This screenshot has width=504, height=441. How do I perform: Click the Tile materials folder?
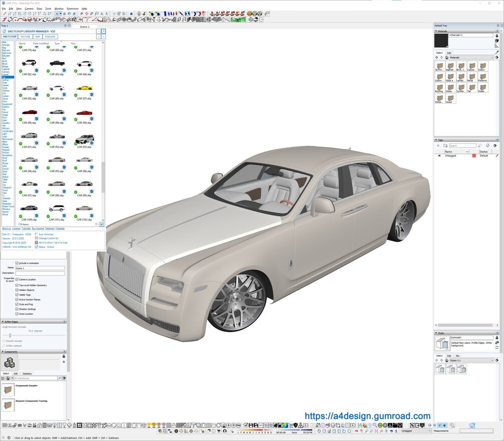[x=471, y=88]
